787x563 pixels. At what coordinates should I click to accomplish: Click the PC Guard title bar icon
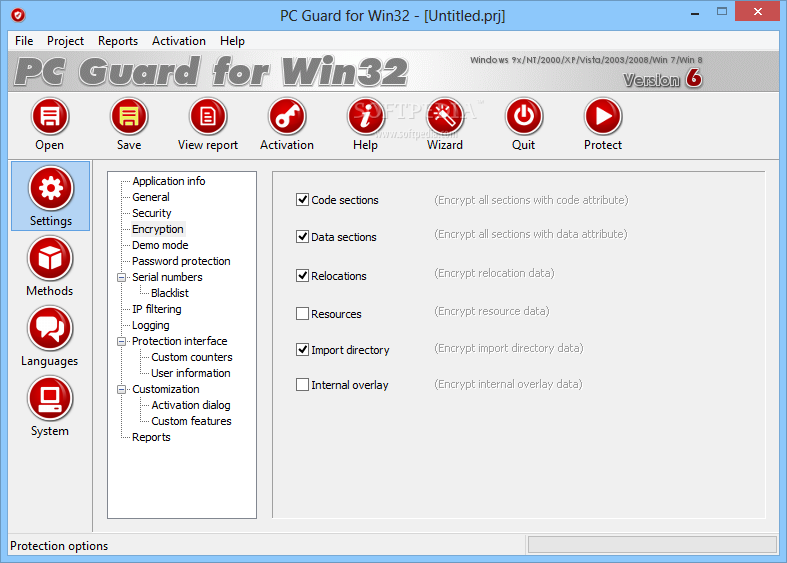point(18,16)
